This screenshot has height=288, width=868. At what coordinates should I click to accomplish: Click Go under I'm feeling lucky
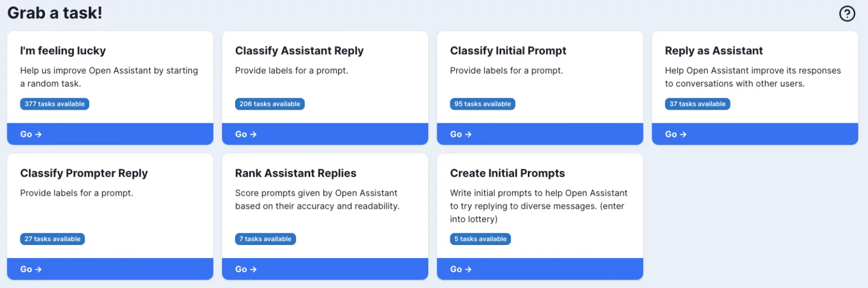click(110, 134)
